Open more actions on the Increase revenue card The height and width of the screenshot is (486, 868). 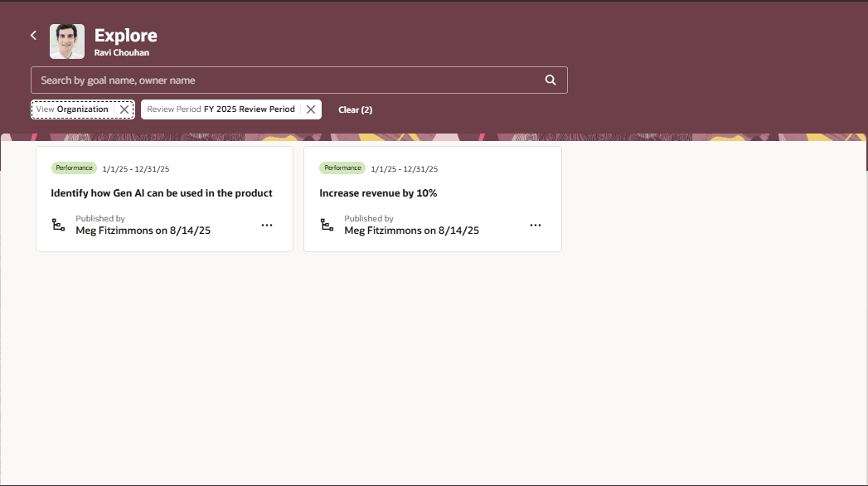pyautogui.click(x=536, y=225)
